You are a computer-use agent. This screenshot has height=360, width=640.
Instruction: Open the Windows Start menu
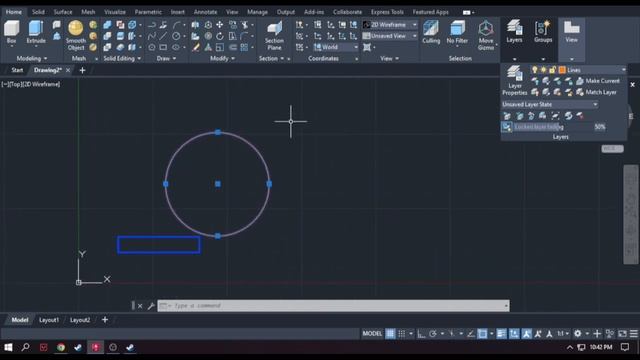(x=8, y=347)
